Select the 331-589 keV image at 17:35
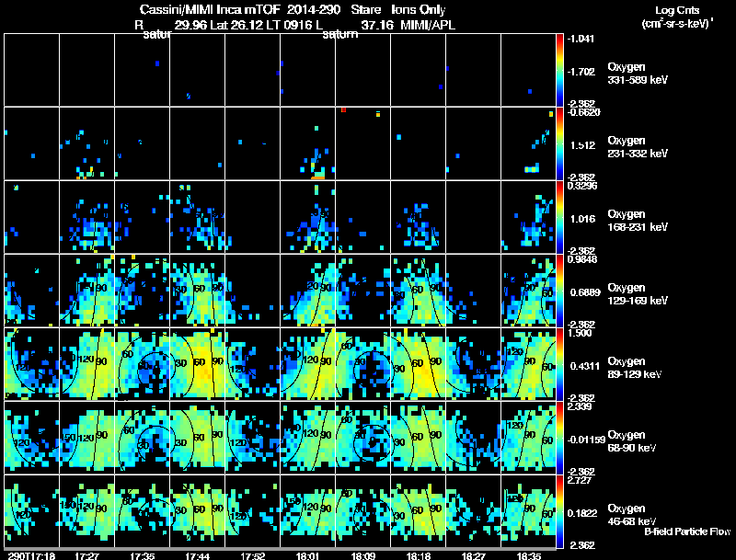Viewport: 736px width, 560px height. coord(143,70)
